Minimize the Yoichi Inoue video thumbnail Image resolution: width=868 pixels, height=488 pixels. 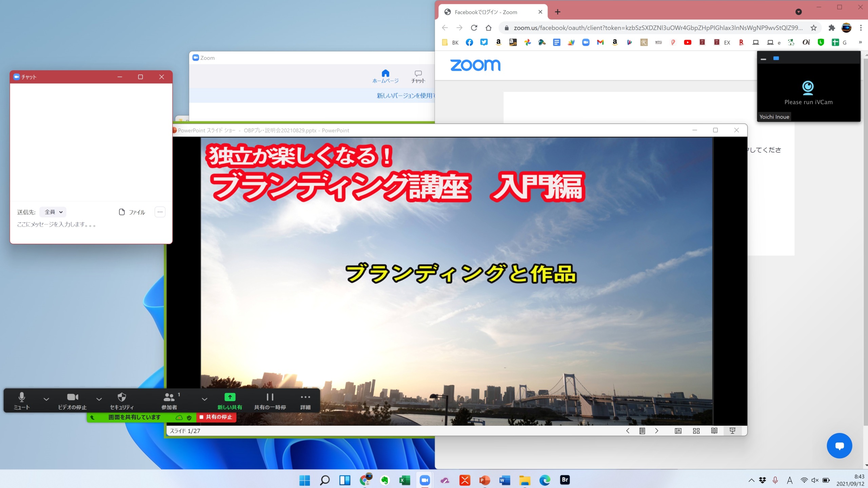point(764,59)
